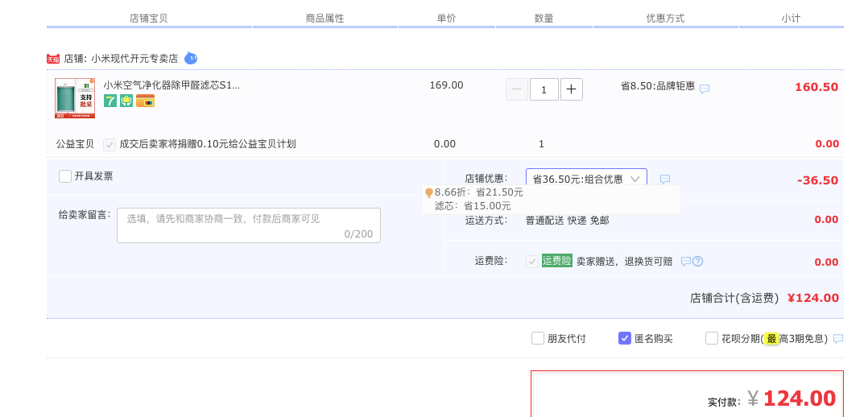Decrease quantity with the minus button

click(516, 89)
